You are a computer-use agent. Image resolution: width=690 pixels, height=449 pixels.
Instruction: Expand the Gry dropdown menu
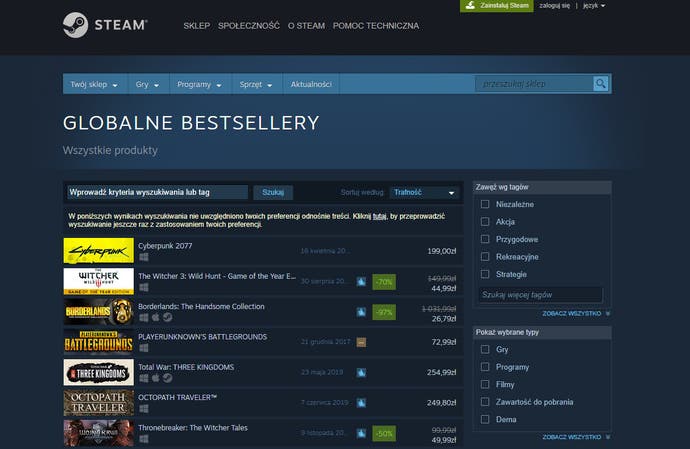[x=147, y=84]
